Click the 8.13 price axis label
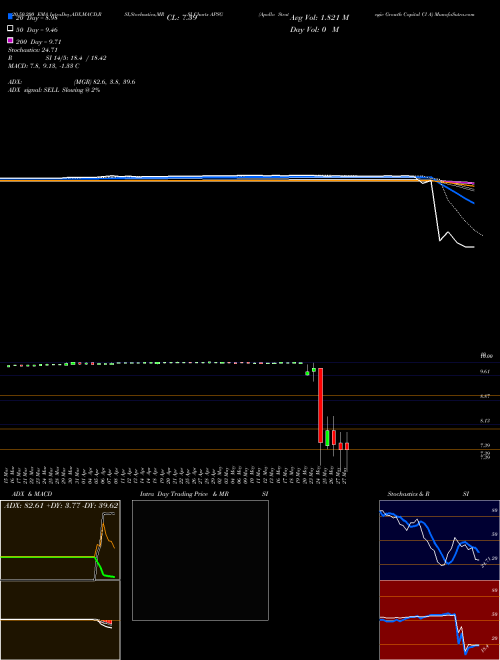This screenshot has height=660, width=500. (x=484, y=420)
